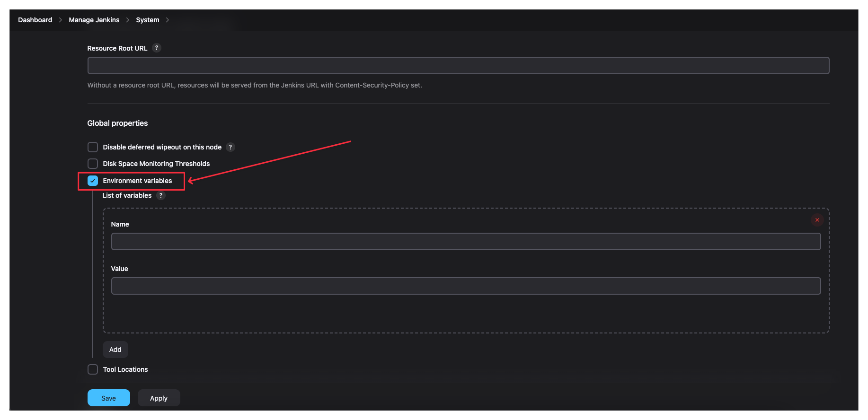Image resolution: width=868 pixels, height=420 pixels.
Task: Focus the Resource Root URL field
Action: [x=458, y=65]
